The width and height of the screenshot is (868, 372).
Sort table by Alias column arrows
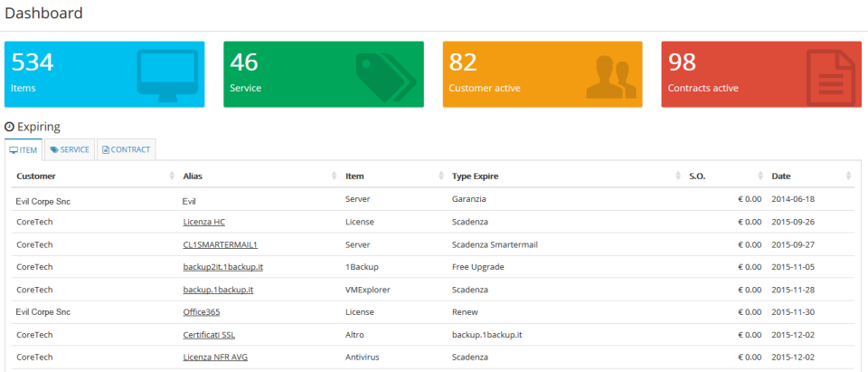coord(334,176)
